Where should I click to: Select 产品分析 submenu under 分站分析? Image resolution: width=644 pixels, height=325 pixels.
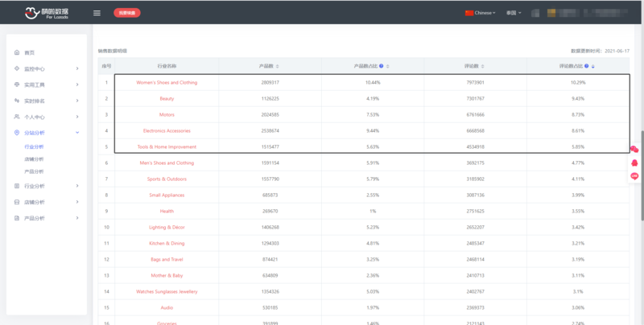pyautogui.click(x=34, y=171)
